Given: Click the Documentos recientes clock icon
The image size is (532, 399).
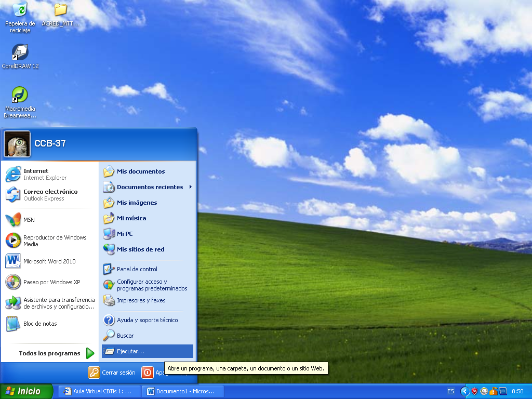Looking at the screenshot, I should pyautogui.click(x=109, y=187).
